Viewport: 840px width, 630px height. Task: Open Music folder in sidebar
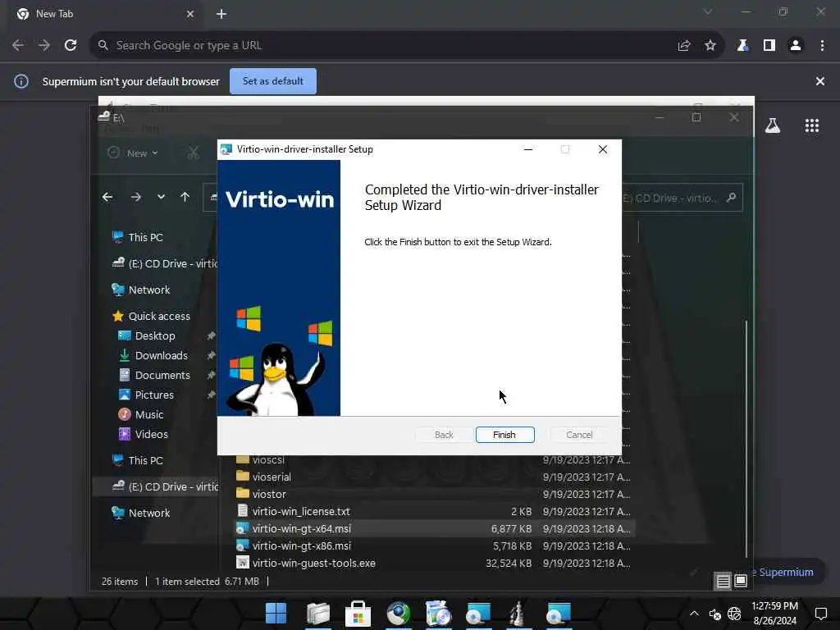point(141,414)
